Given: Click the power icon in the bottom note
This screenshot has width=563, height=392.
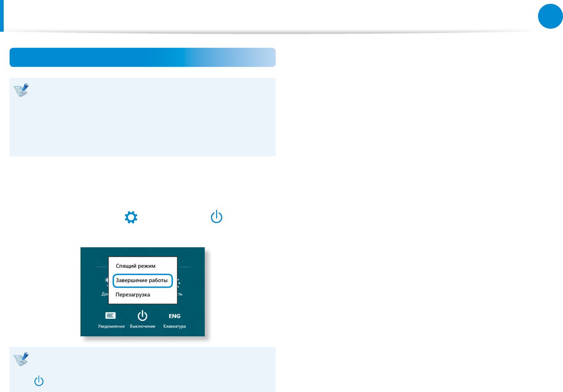Looking at the screenshot, I should [39, 381].
